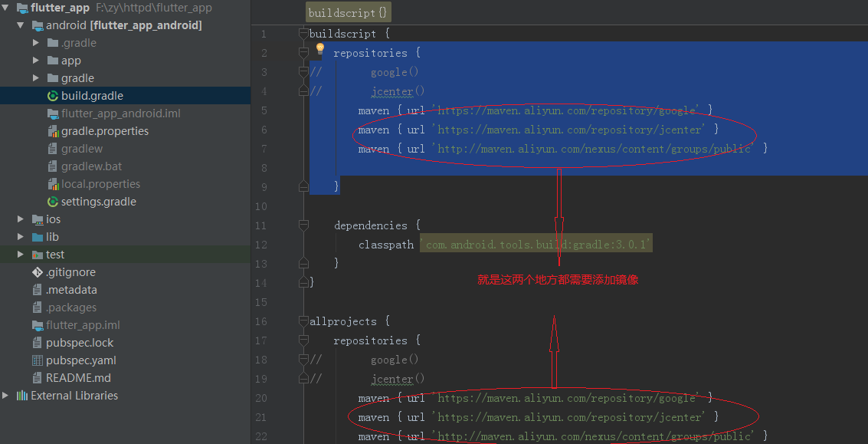Select settings.gradle in project tree
Viewport: 868px width, 444px height.
99,202
